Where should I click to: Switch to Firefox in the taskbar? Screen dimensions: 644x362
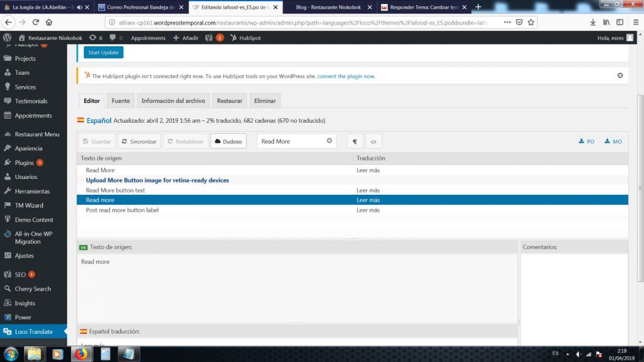pos(81,354)
